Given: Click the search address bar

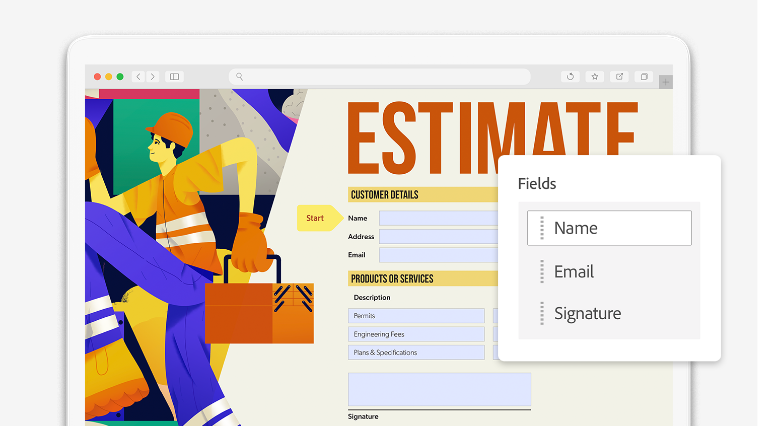Looking at the screenshot, I should [380, 76].
